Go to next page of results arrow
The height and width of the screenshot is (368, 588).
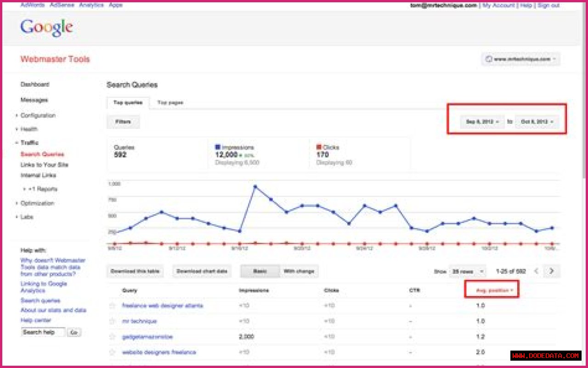point(552,271)
